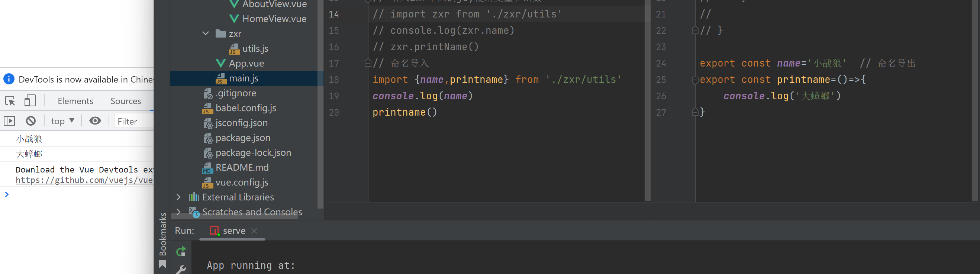This screenshot has height=274, width=980.
Task: Clear the console with the ban icon
Action: point(31,121)
